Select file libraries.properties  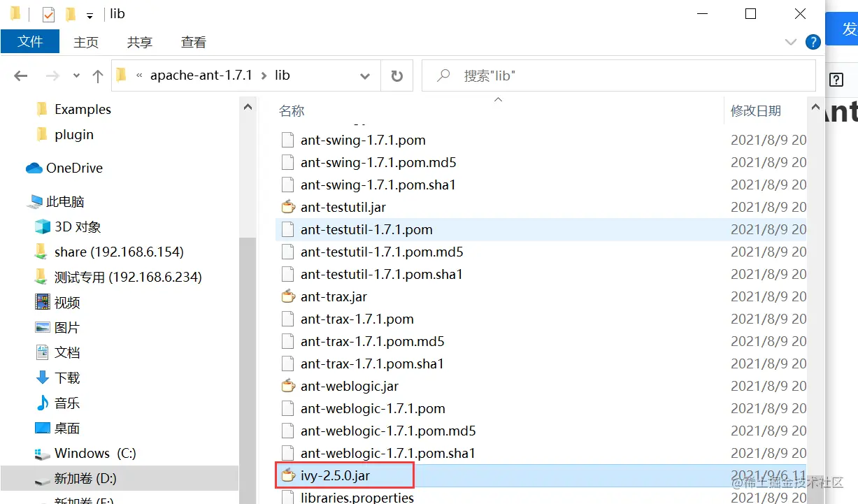pyautogui.click(x=357, y=498)
